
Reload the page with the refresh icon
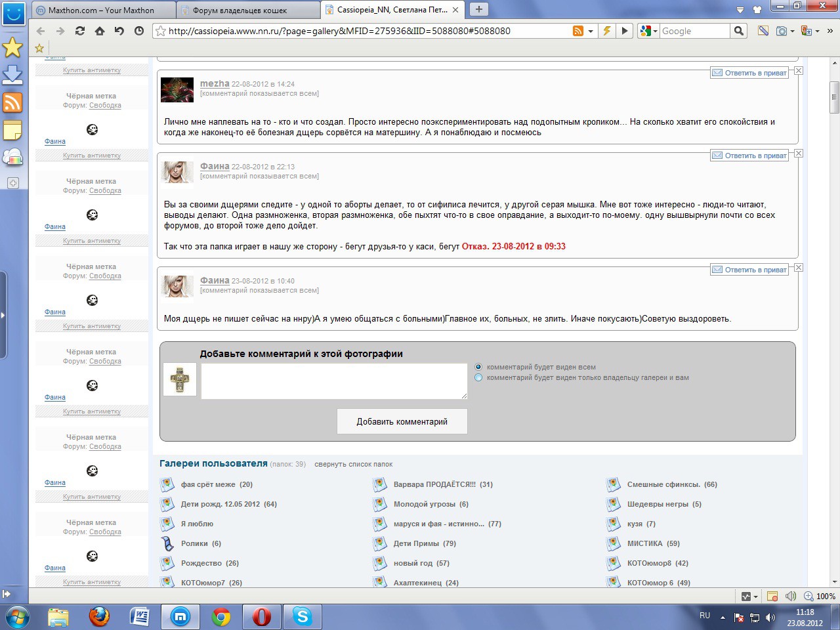(x=80, y=31)
